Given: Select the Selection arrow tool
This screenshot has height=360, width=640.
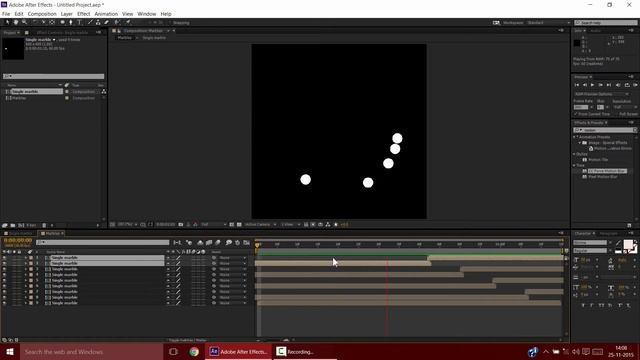Looking at the screenshot, I should [7, 22].
